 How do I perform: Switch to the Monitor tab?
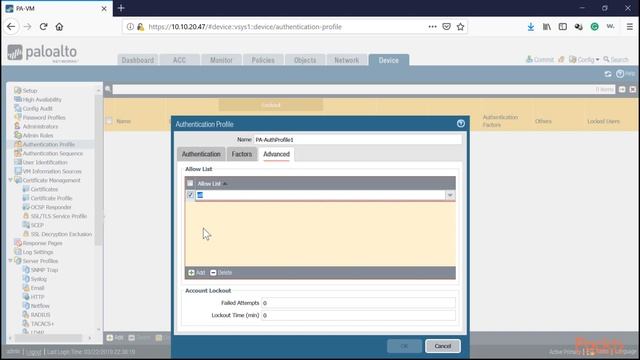(221, 60)
